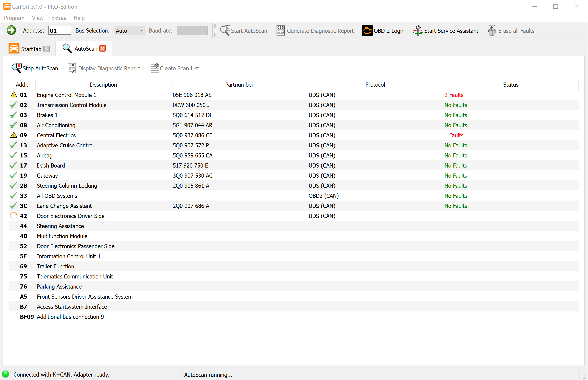Close the AutoScan tab with red X
The height and width of the screenshot is (380, 588).
[103, 48]
